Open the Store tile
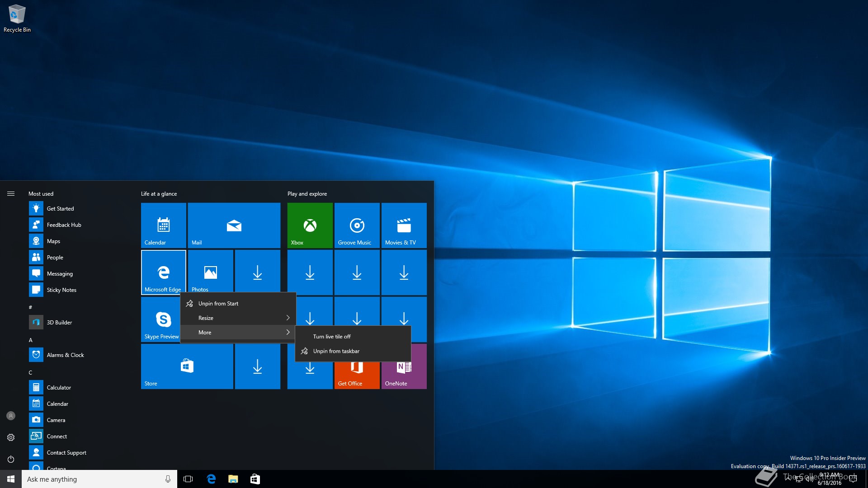Screen dimensions: 868x488 [x=187, y=366]
